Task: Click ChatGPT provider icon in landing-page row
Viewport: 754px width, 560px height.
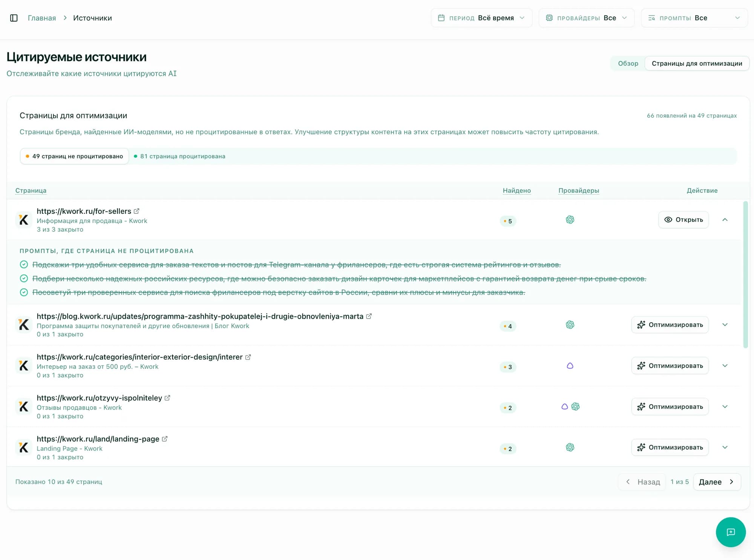Action: 570,447
